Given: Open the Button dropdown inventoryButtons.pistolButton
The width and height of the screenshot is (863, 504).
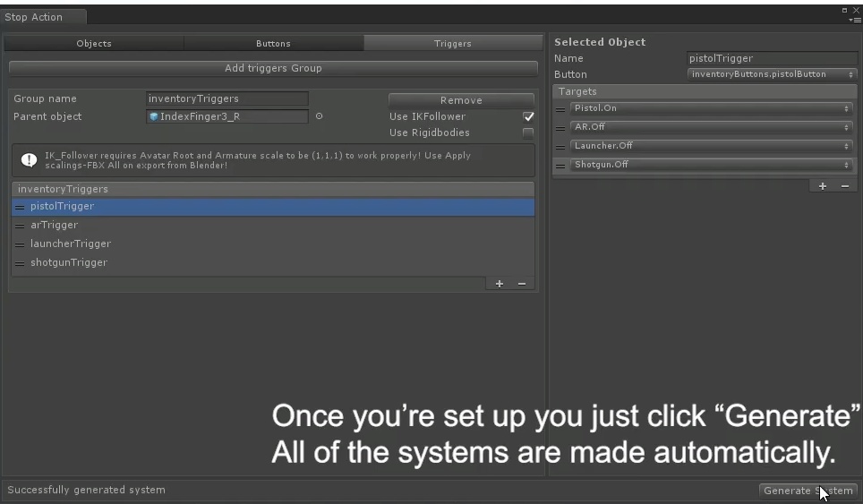Looking at the screenshot, I should pyautogui.click(x=773, y=74).
